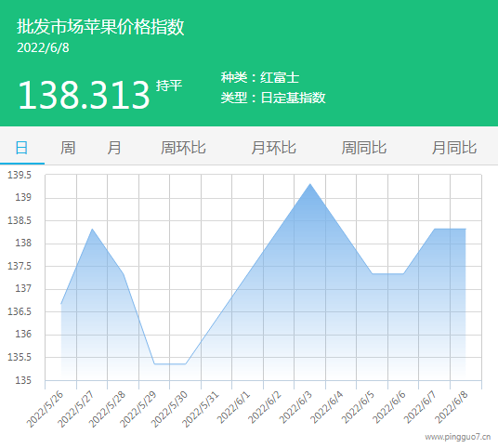This screenshot has width=498, height=448.
Task: Click the 139.5 y-axis label
Action: [20, 175]
